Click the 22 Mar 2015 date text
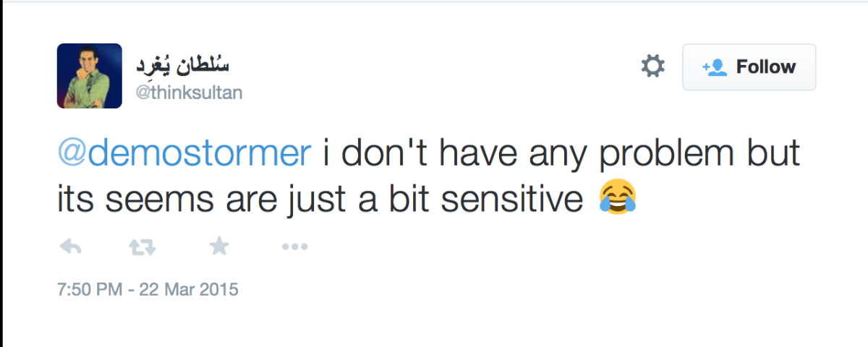This screenshot has width=868, height=347. (x=190, y=291)
